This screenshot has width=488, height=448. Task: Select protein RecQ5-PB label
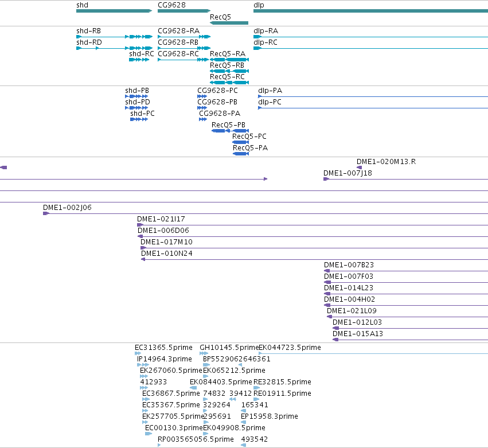tap(228, 125)
